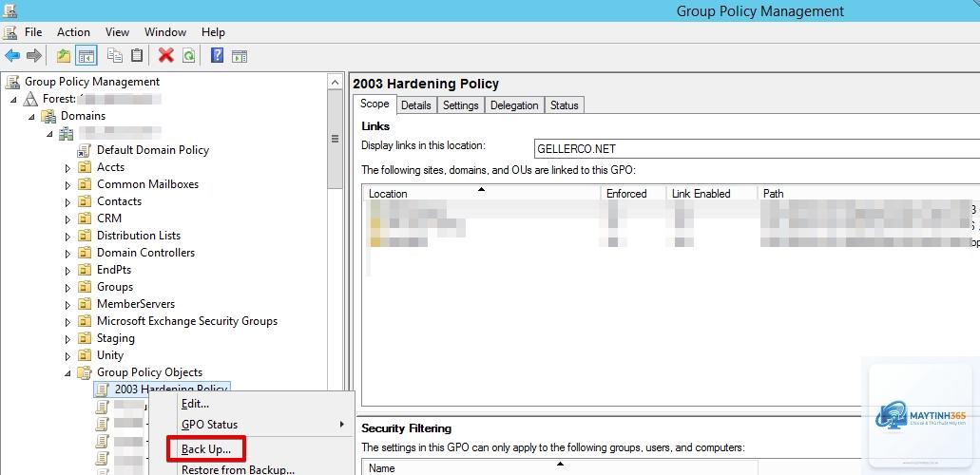Click the EndPts folder icon
980x475 pixels.
[85, 270]
